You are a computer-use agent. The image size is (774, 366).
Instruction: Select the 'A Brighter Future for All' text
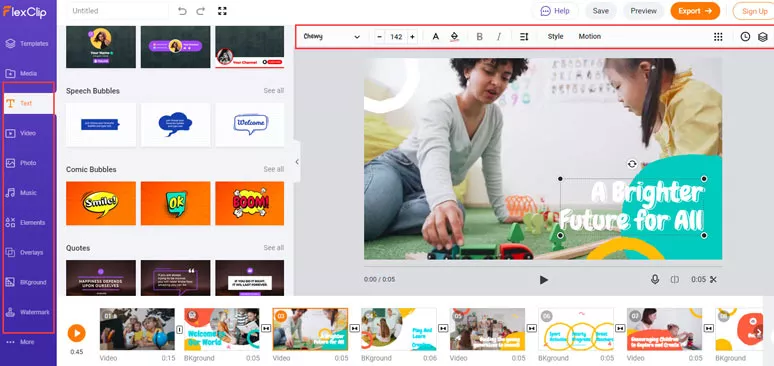[632, 206]
